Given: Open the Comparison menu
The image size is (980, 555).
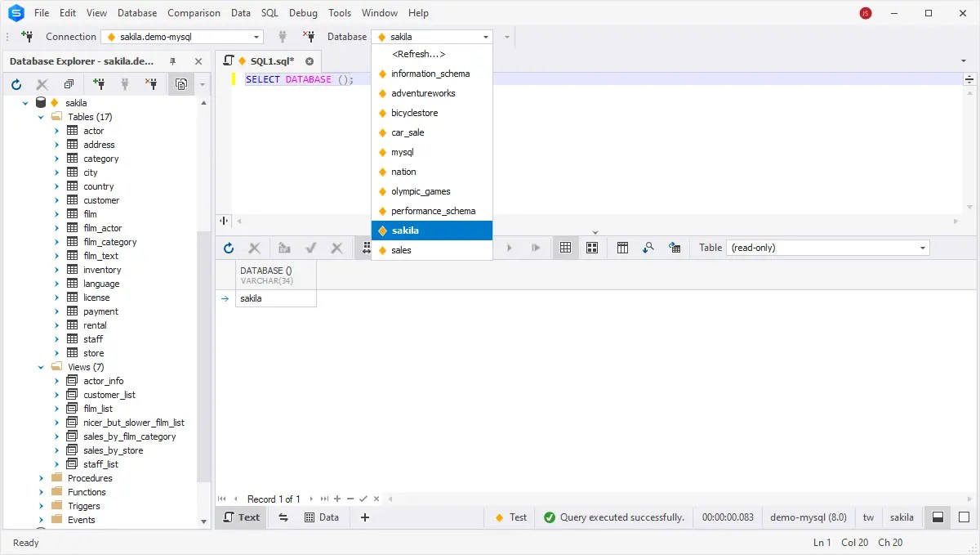Looking at the screenshot, I should tap(194, 13).
